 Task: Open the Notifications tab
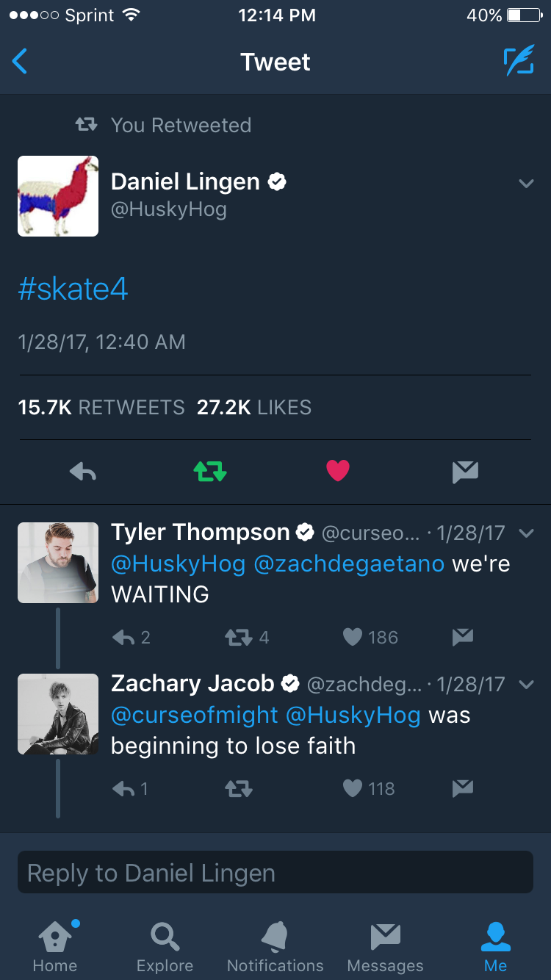pos(275,946)
